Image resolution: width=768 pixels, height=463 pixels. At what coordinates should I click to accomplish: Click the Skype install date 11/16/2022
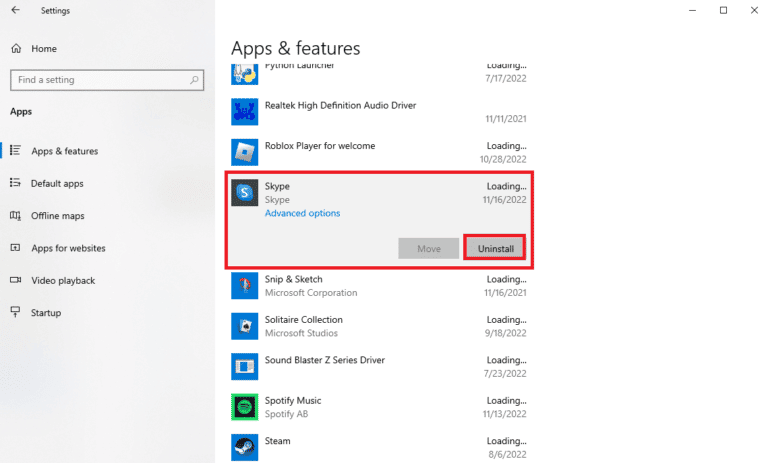click(504, 199)
